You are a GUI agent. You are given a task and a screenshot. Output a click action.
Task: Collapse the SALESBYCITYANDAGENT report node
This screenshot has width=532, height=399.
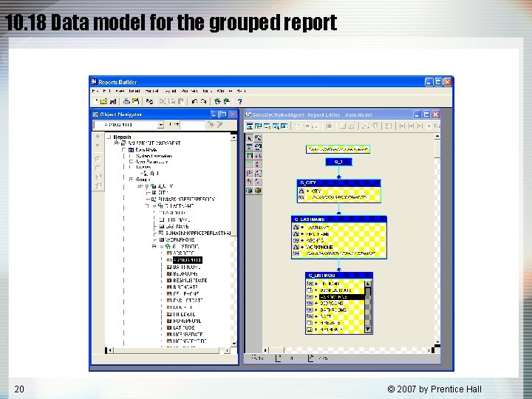[x=117, y=143]
